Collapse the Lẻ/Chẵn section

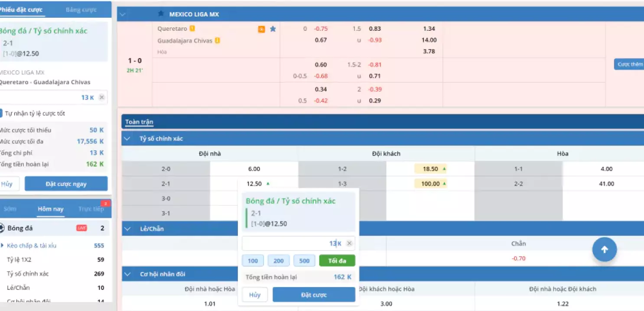click(127, 229)
